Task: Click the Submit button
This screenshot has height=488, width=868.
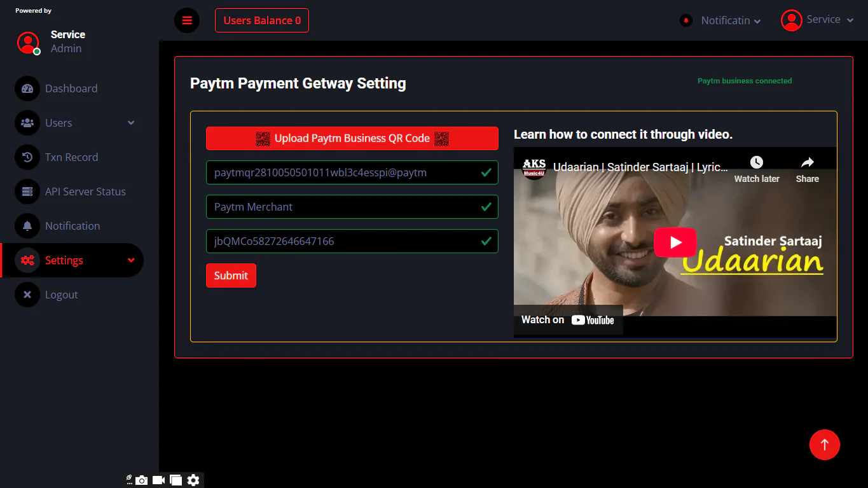Action: coord(231,275)
